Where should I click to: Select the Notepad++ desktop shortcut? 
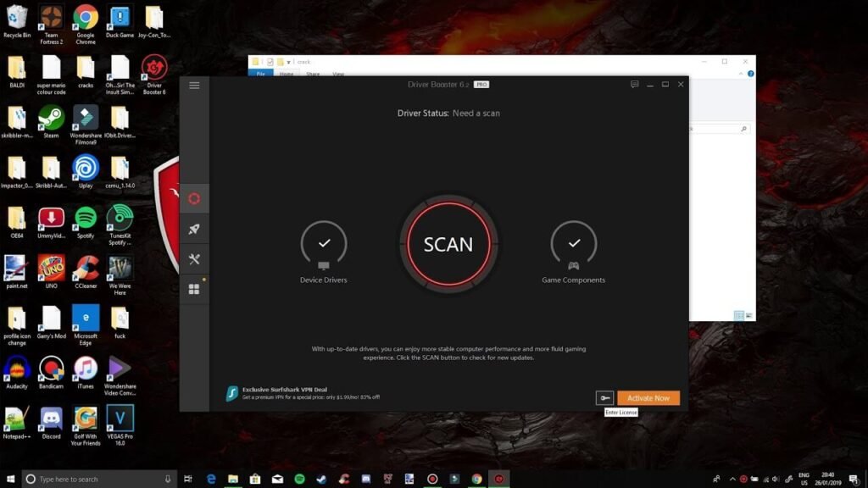tap(17, 424)
